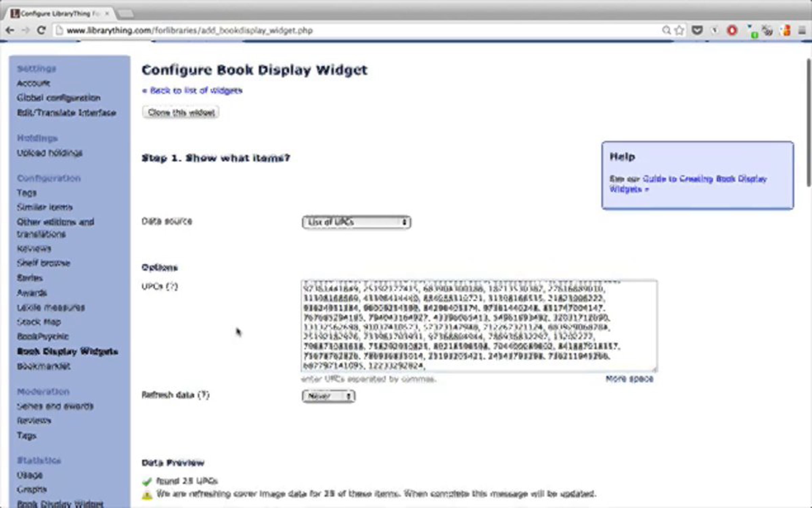
Task: Select Book Display Widgets in the sidebar
Action: [67, 352]
